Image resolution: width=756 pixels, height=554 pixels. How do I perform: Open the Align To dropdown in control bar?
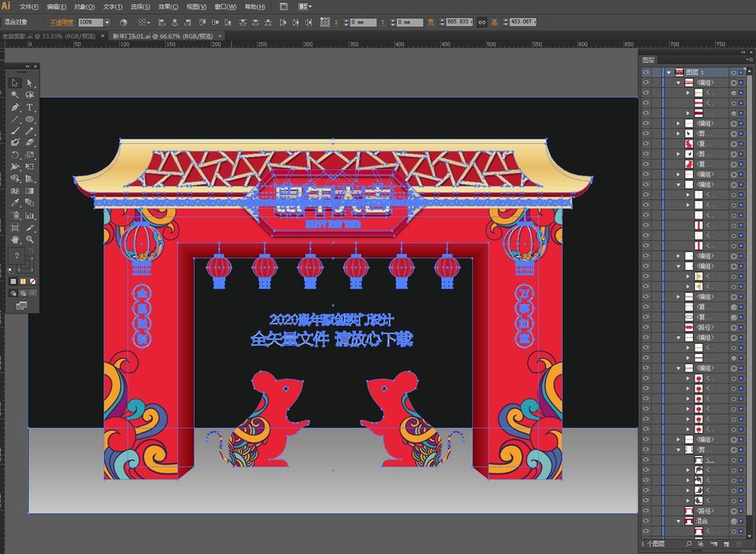(x=144, y=22)
